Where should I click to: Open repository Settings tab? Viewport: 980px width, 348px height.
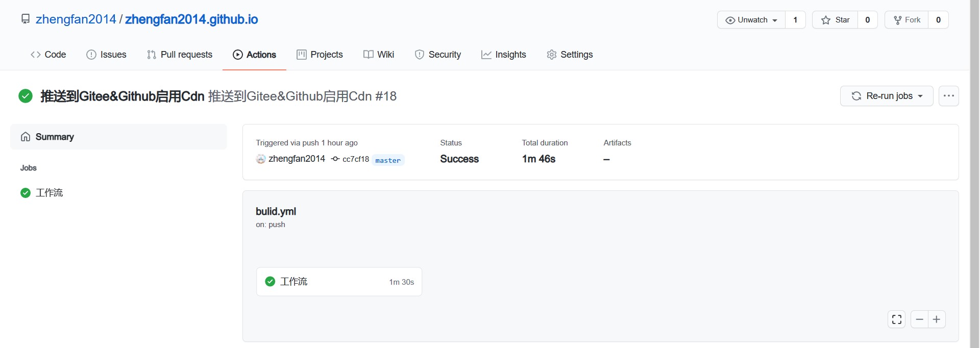[570, 55]
